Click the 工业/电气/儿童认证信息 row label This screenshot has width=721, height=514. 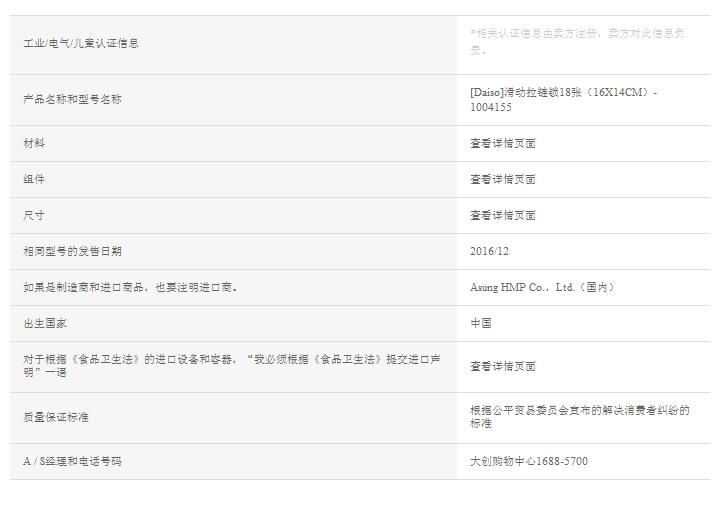click(81, 43)
